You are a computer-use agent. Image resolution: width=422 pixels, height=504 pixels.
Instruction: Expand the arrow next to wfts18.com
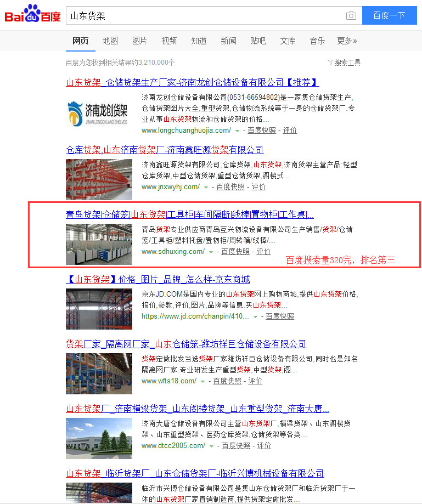pos(202,382)
